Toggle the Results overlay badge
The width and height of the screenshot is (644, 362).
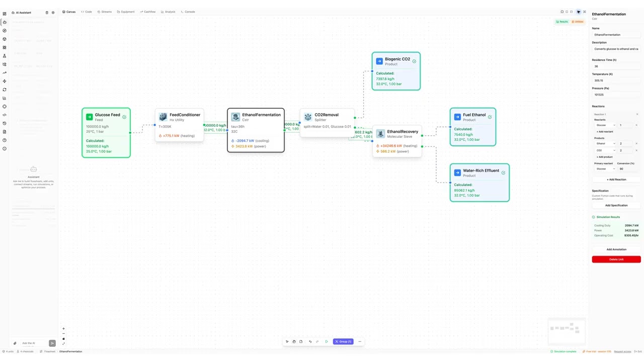pyautogui.click(x=562, y=22)
